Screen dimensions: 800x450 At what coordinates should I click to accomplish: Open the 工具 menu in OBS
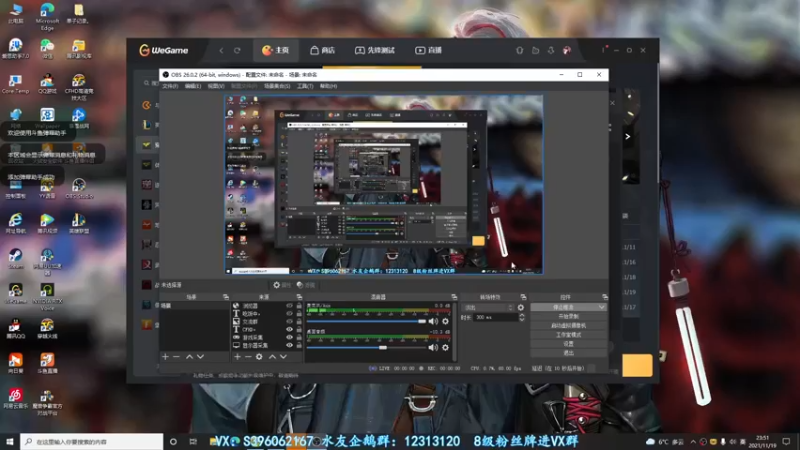[x=304, y=86]
